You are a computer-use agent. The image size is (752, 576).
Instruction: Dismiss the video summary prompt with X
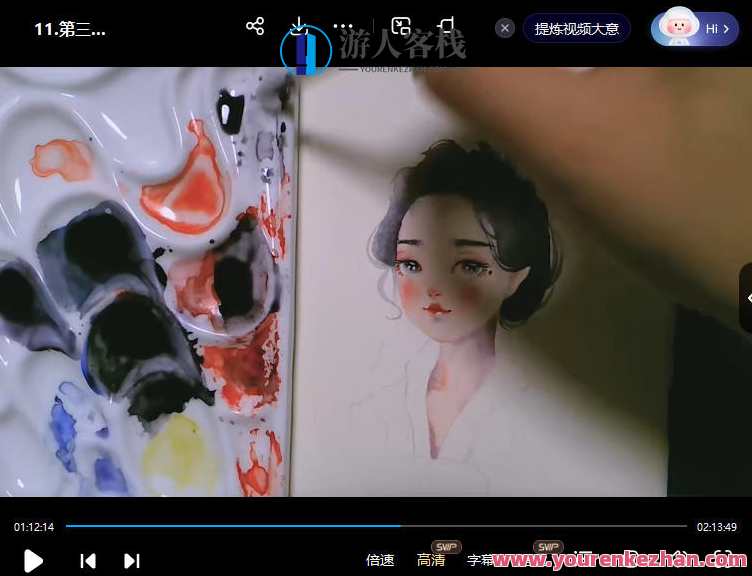(505, 28)
